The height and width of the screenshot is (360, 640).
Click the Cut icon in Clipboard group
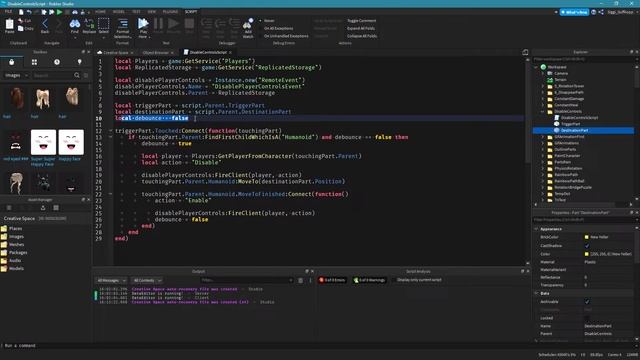20,20
